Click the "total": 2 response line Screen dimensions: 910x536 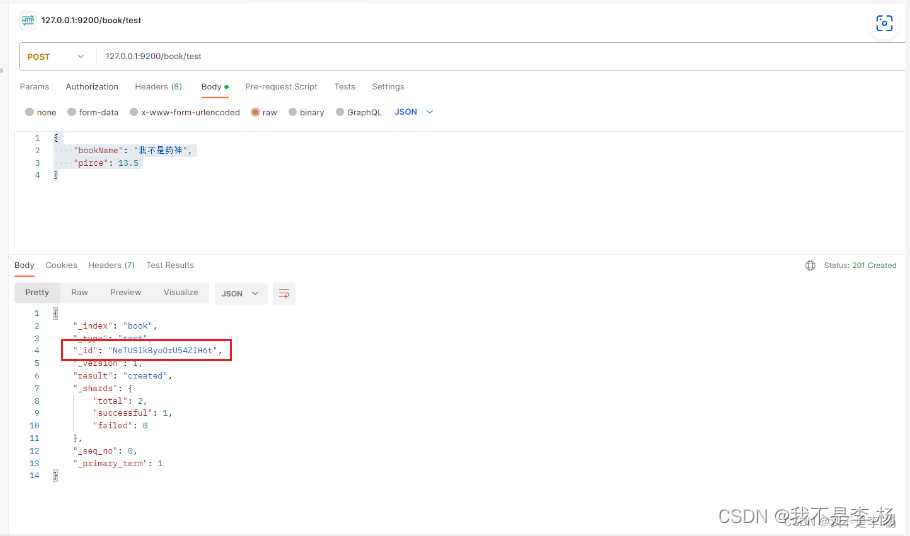[120, 401]
